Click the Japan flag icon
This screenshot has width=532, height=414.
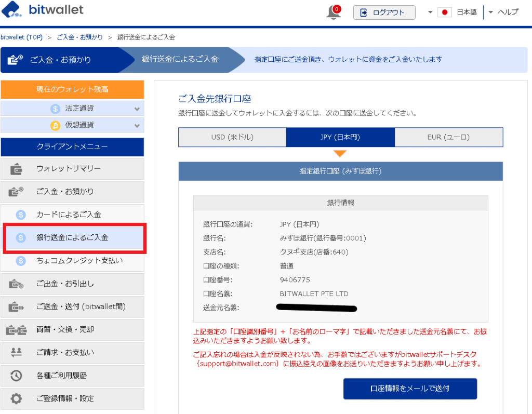coord(445,12)
